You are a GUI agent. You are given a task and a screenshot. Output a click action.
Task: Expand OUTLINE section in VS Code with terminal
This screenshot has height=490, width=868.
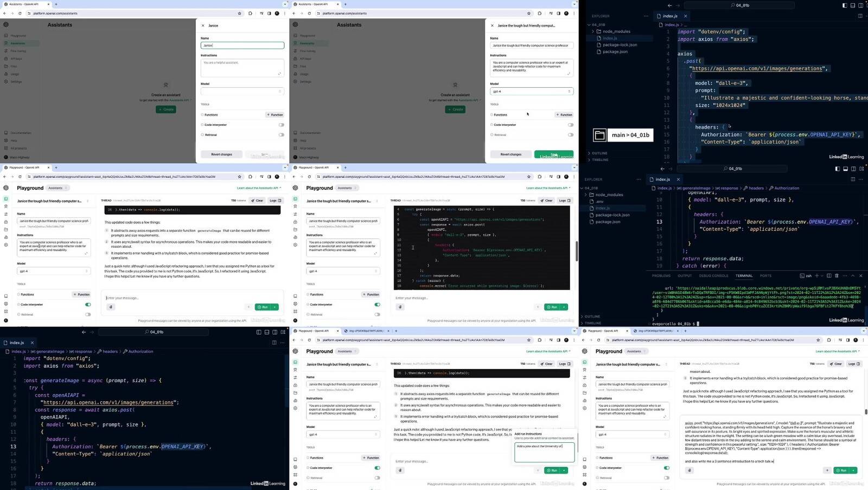pyautogui.click(x=599, y=317)
